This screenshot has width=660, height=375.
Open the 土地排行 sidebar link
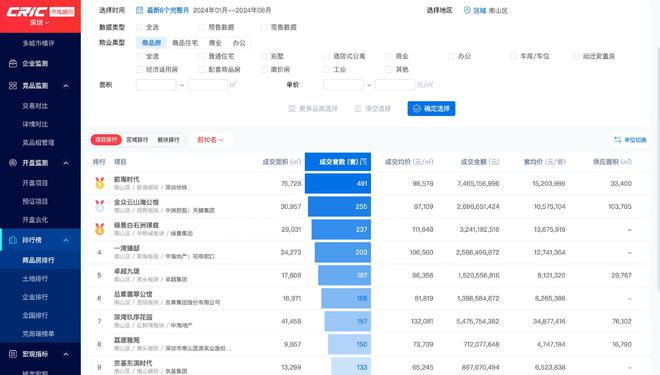[x=35, y=279]
